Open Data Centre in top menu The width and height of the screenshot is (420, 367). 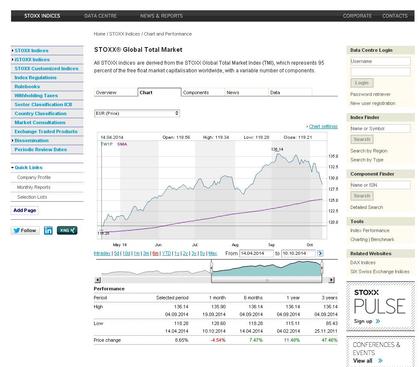coord(100,16)
